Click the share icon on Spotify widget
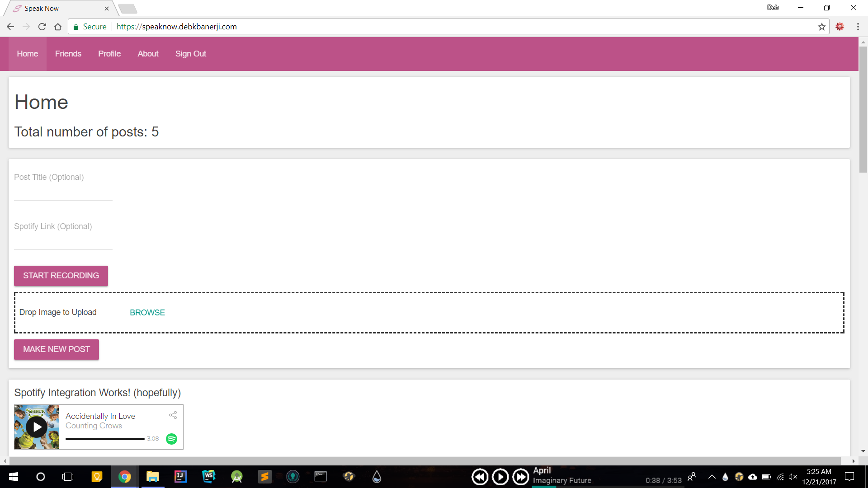 (173, 415)
